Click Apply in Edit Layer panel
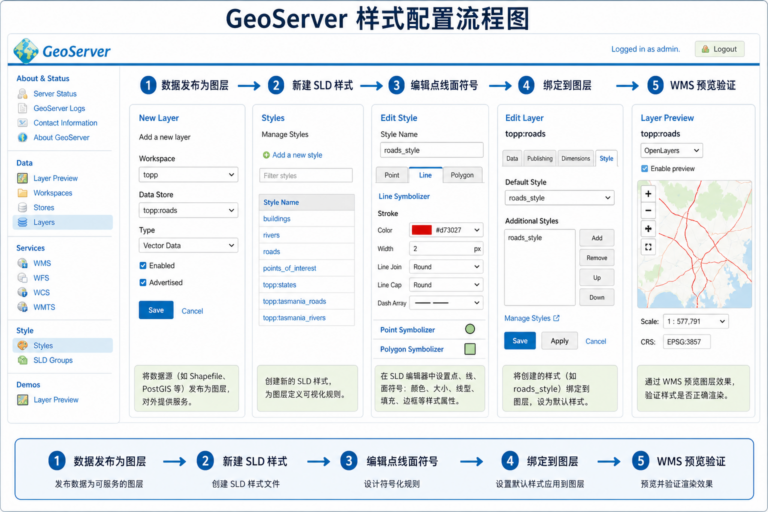The image size is (768, 512). coord(559,341)
